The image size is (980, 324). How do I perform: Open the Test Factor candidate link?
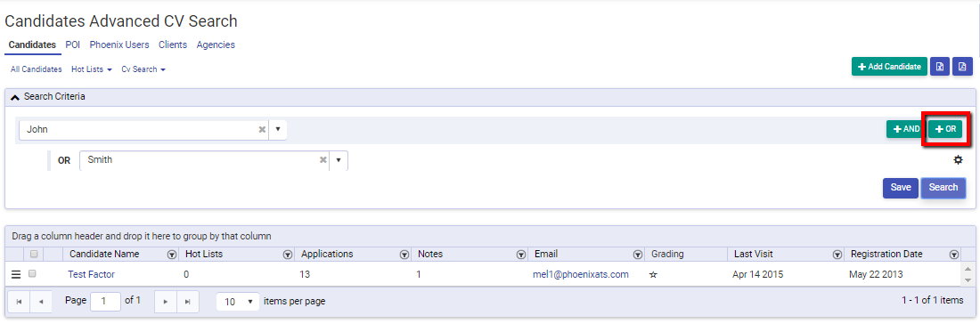click(x=91, y=275)
